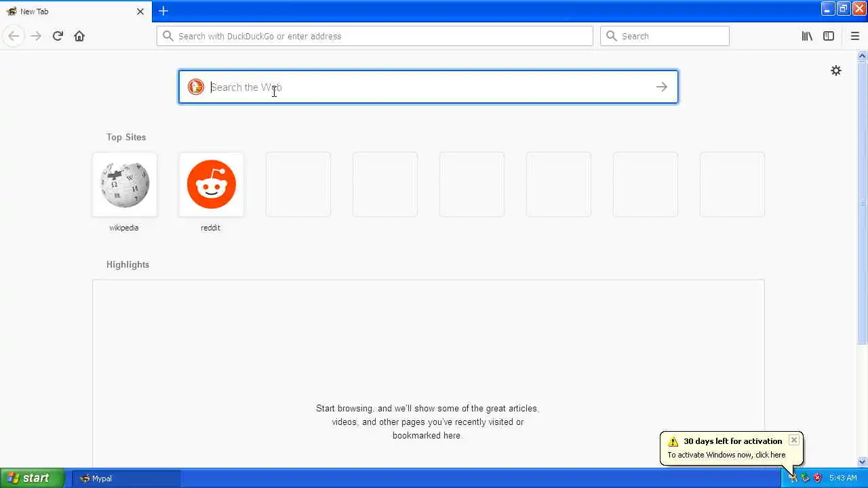Submit web search with arrow button

(x=662, y=87)
